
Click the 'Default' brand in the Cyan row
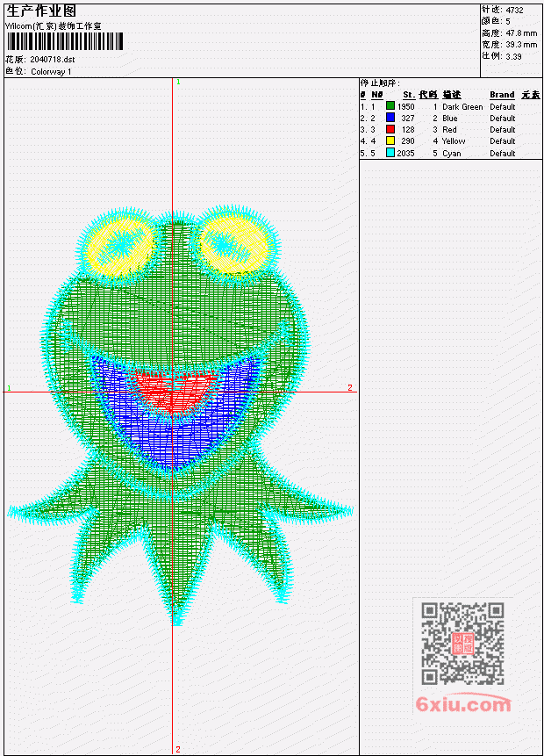[503, 154]
